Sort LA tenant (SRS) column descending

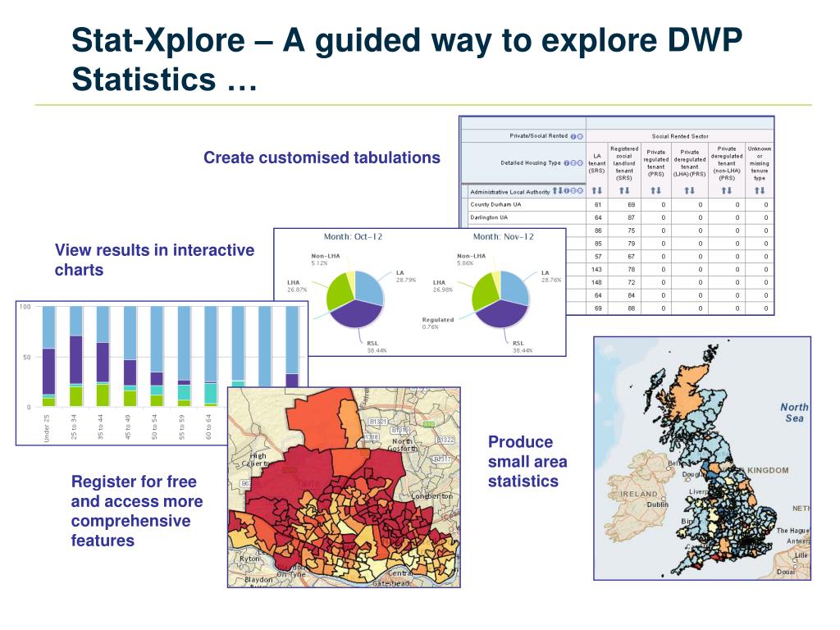600,190
